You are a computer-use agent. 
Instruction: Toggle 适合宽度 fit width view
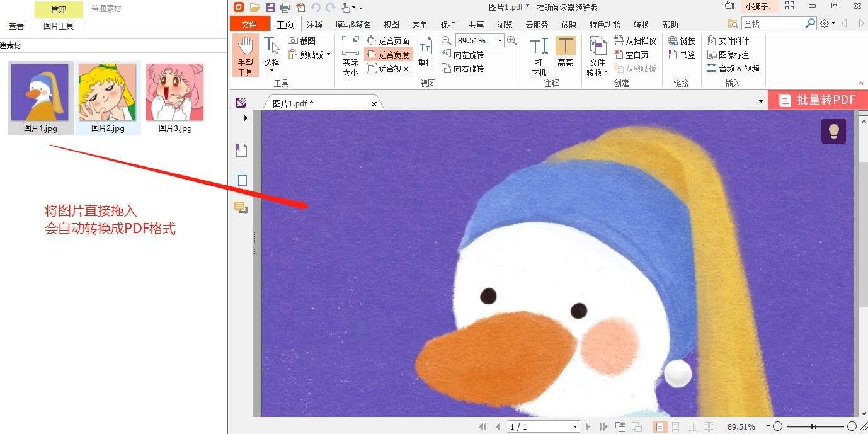(388, 55)
